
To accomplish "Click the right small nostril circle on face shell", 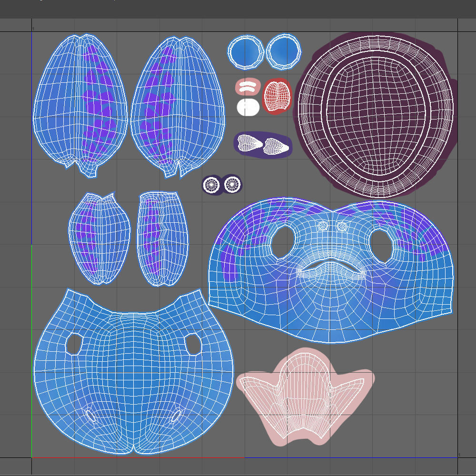I will [342, 226].
